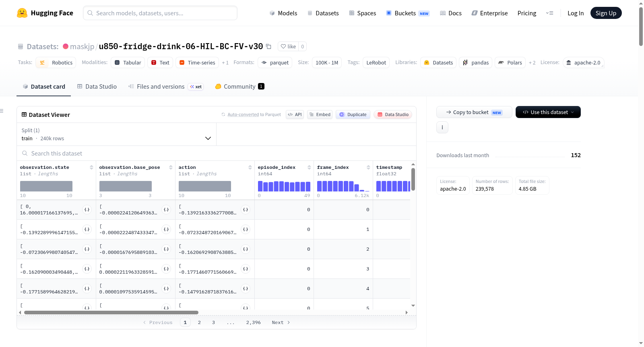Screen dimensions: 644x347
Task: Click the Robotics task tag
Action: (56, 62)
